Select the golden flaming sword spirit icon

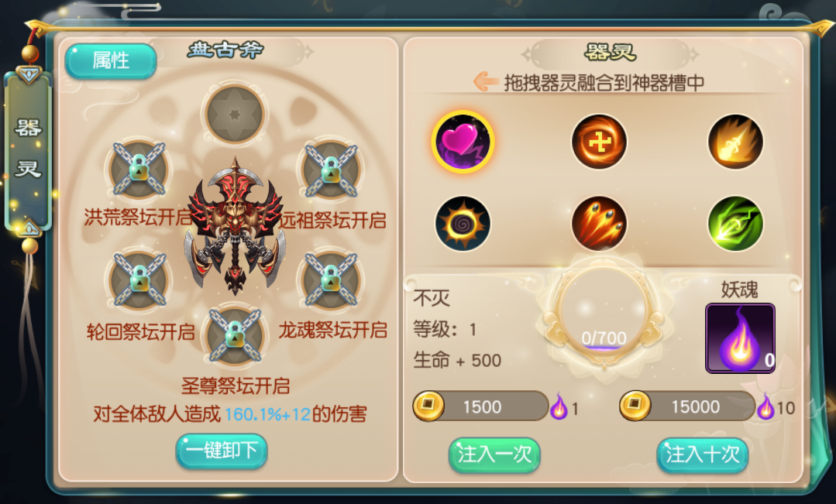coord(735,142)
